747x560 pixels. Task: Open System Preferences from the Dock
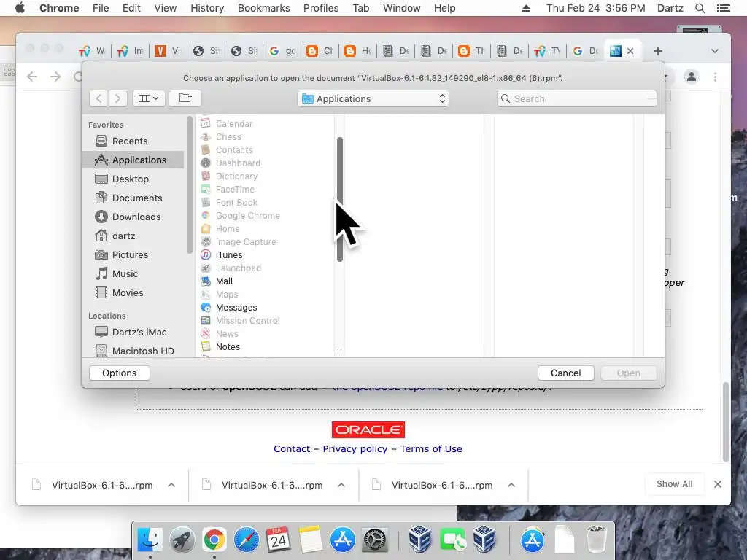tap(375, 540)
